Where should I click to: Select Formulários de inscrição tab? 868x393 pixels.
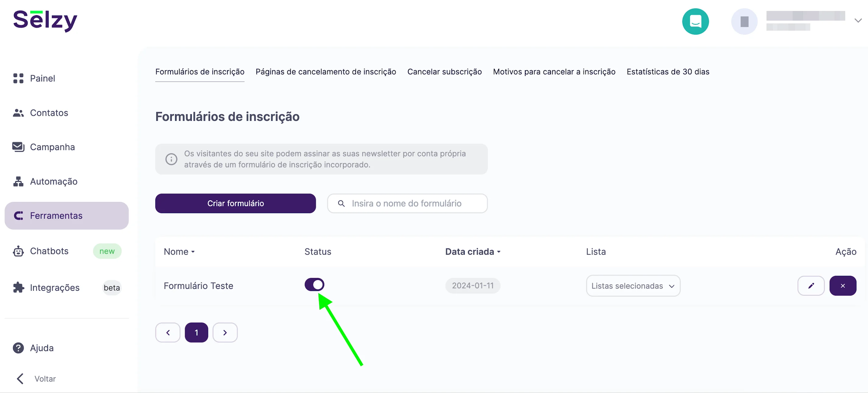pyautogui.click(x=200, y=72)
